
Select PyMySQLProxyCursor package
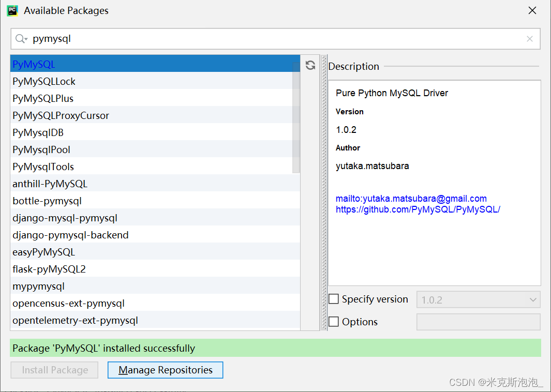click(x=155, y=115)
